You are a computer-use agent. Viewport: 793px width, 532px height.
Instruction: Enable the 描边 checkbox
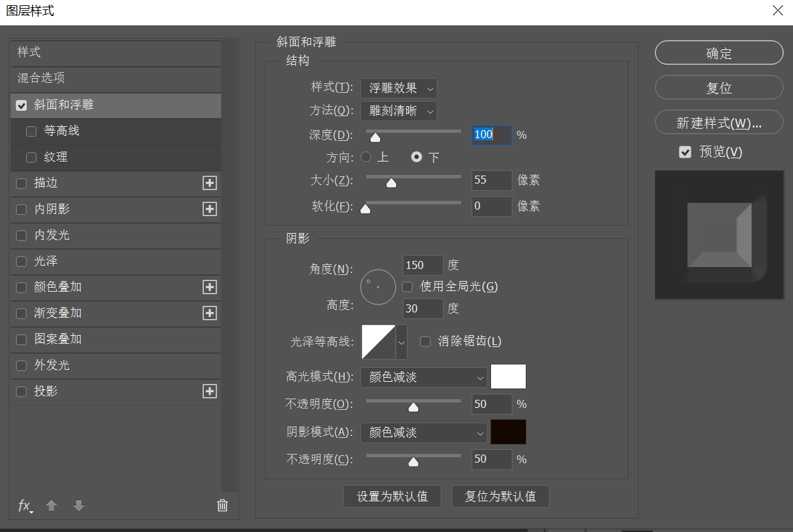[21, 184]
